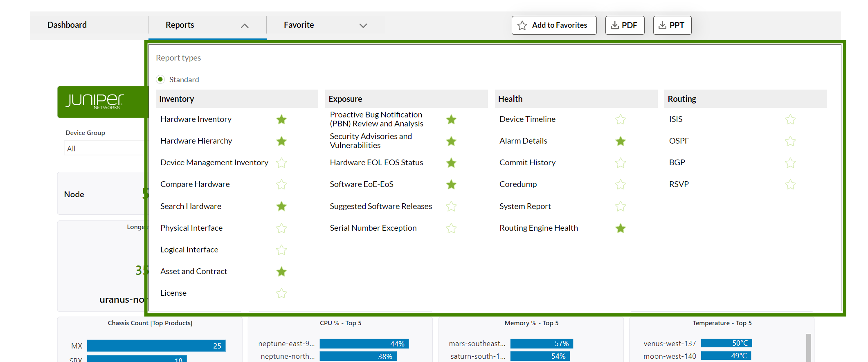Screen dimensions: 868x362
Task: Click the temperature panel scrollbar
Action: pos(808,347)
